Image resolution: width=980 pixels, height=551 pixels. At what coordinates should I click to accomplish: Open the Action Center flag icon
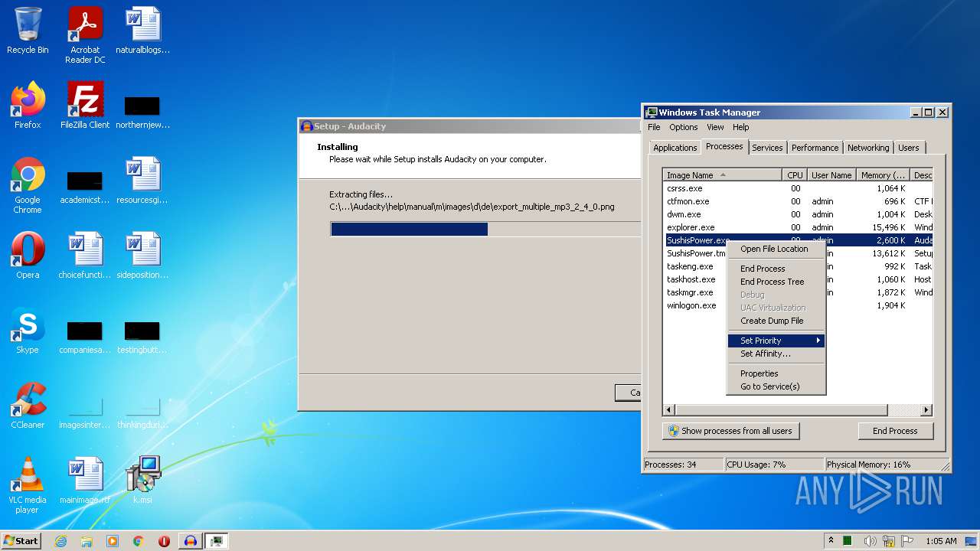[x=907, y=541]
